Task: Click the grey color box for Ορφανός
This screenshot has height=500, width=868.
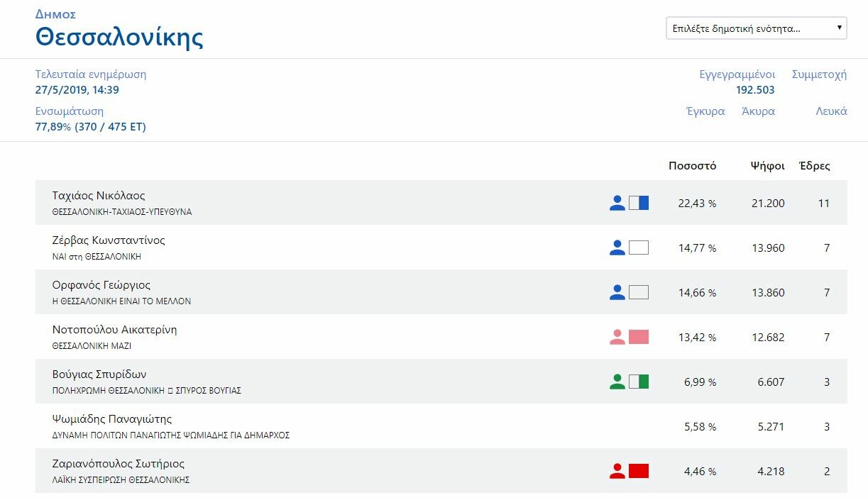Action: tap(639, 292)
